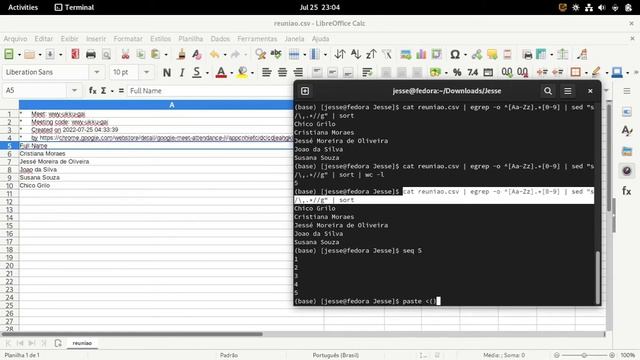Click the Paste clipboard icon
Screen dimensions: 640x360
(x=156, y=54)
